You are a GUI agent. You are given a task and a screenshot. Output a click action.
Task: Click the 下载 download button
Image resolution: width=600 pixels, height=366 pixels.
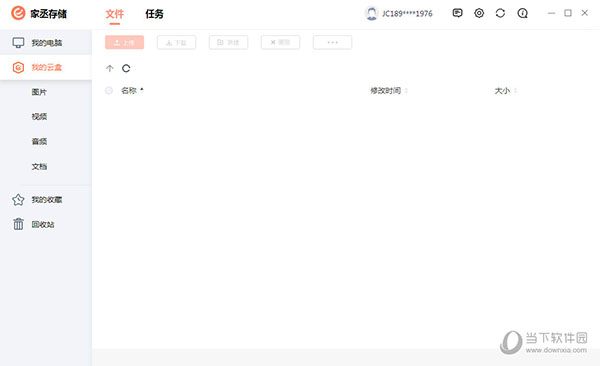(x=176, y=42)
